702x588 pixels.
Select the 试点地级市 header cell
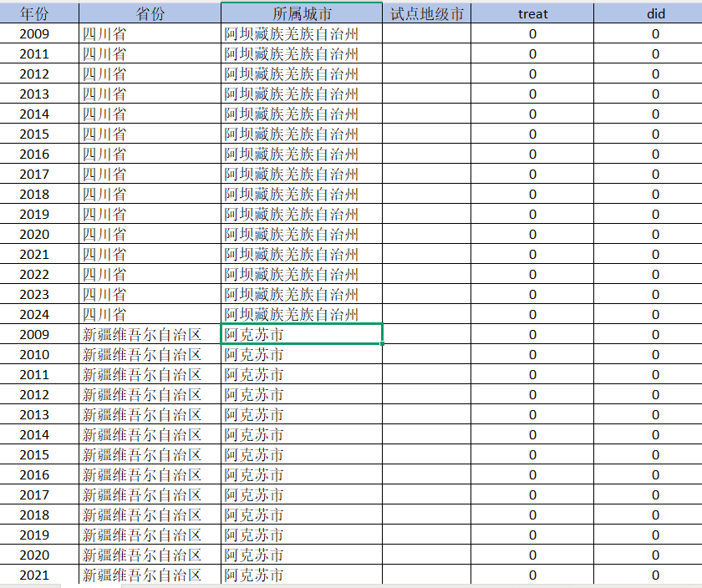pyautogui.click(x=426, y=13)
